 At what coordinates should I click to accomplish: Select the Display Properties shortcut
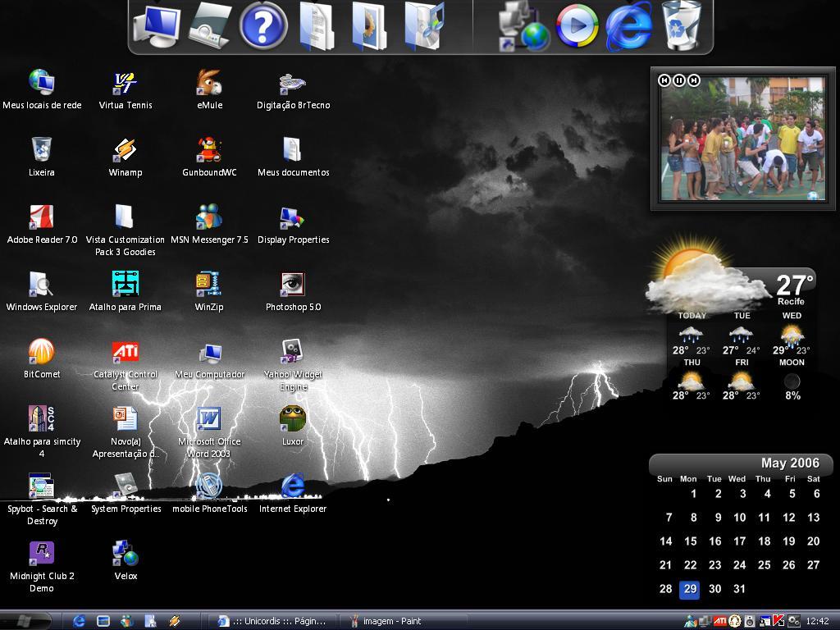293,225
